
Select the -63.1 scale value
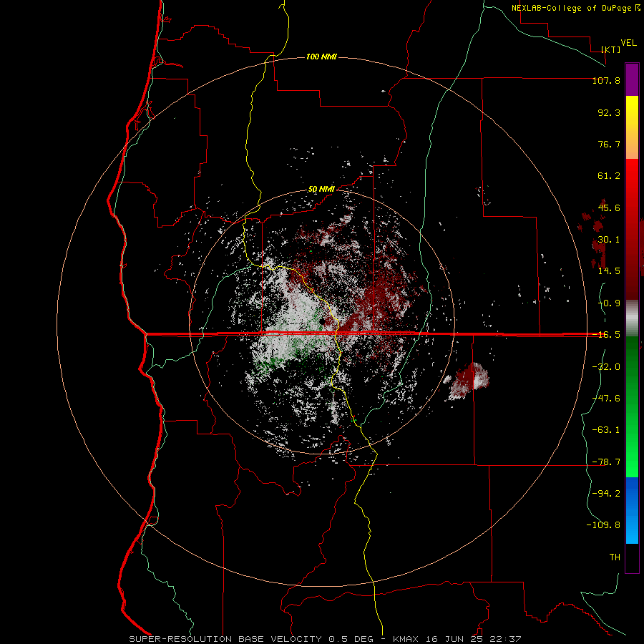tap(606, 430)
